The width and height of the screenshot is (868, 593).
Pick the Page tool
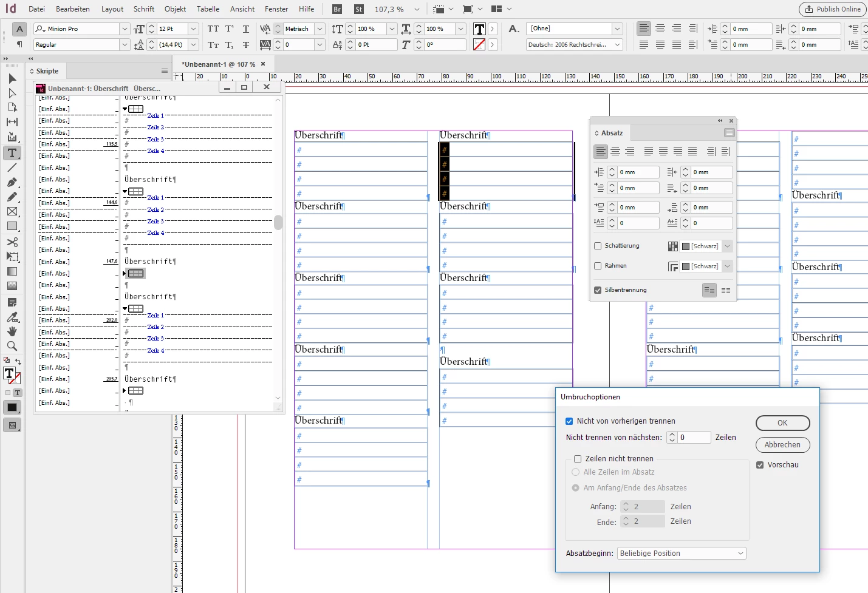12,107
